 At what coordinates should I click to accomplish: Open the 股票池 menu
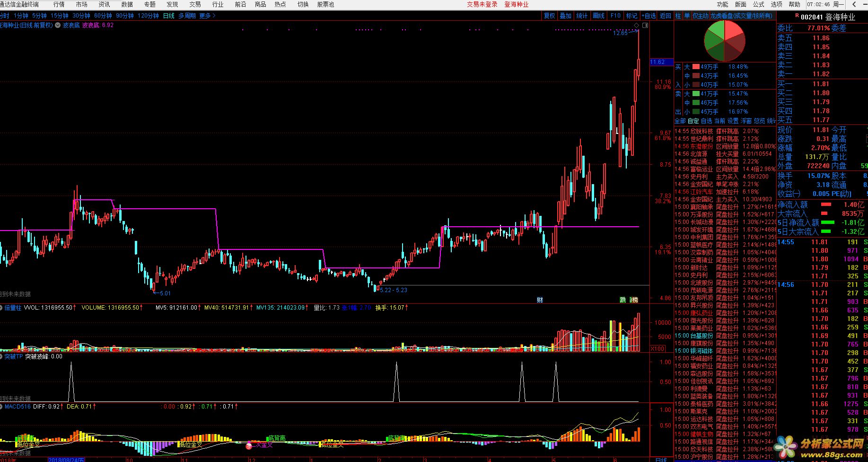coord(325,4)
